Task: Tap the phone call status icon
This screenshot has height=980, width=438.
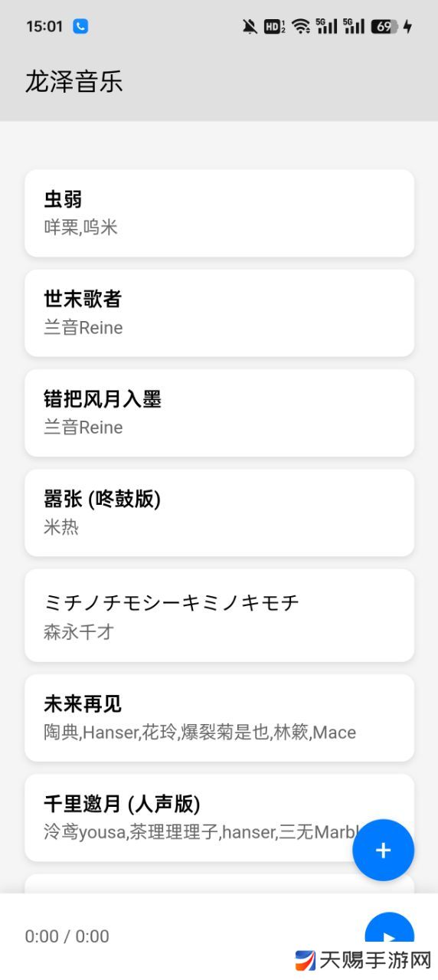Action: click(80, 26)
